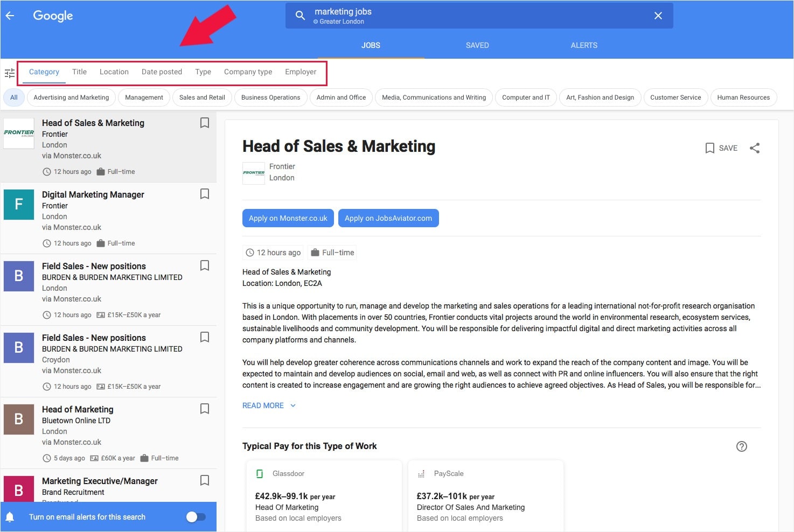Select the Category filter tab

click(44, 72)
